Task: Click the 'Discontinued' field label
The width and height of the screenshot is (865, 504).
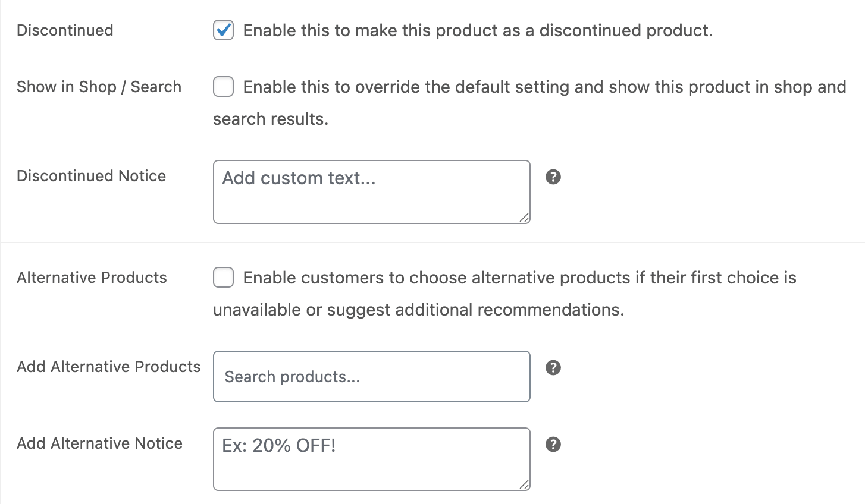Action: 65,30
